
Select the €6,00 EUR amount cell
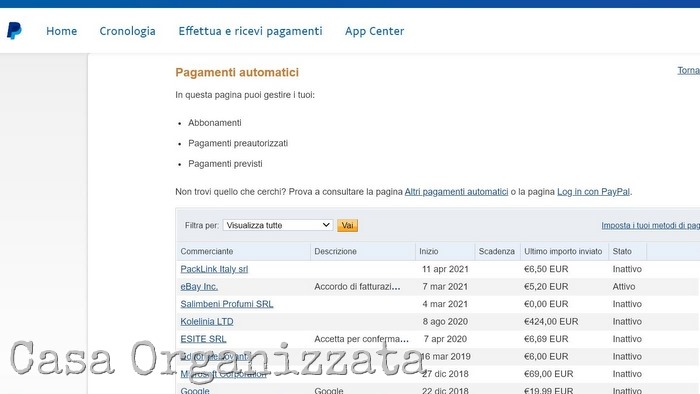[x=546, y=356]
